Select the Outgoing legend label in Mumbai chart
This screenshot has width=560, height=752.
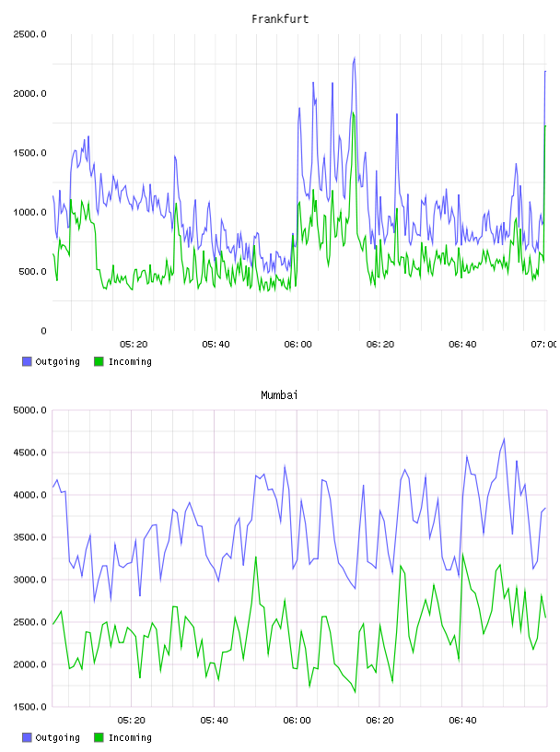(57, 737)
